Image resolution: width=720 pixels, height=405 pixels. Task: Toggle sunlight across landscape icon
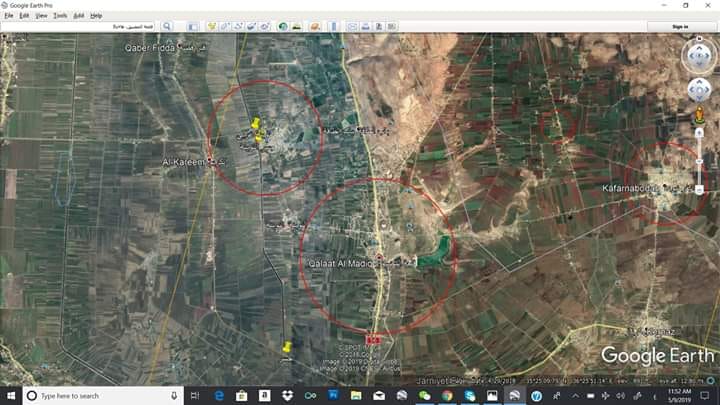297,27
